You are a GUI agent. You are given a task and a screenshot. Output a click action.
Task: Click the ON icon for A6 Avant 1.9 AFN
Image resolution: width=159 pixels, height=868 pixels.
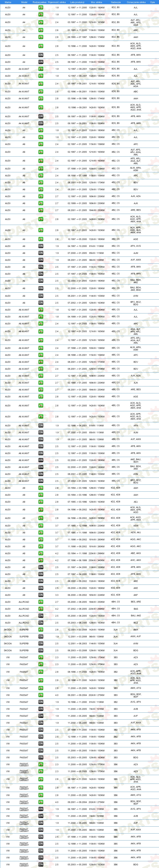tap(41, 426)
